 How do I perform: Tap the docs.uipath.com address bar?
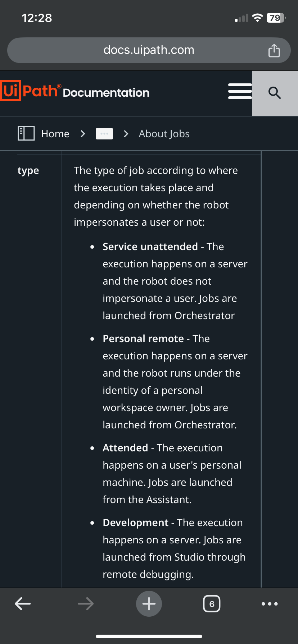(149, 50)
